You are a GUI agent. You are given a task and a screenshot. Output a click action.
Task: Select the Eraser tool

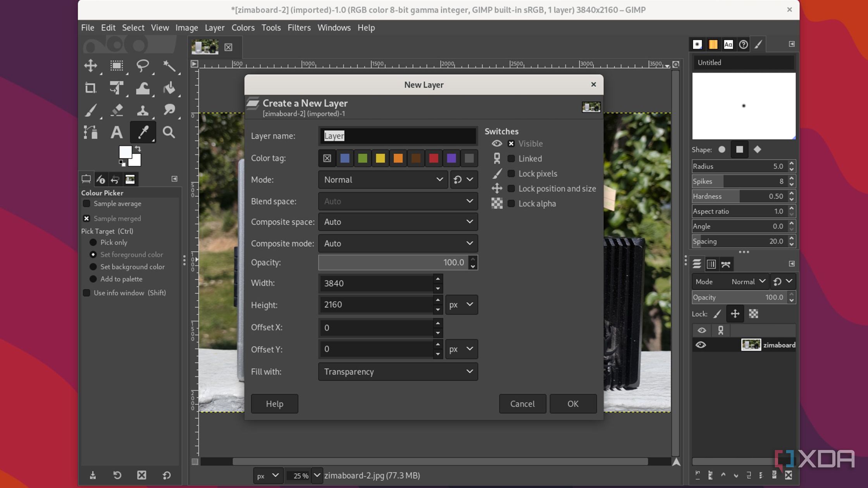(x=117, y=110)
